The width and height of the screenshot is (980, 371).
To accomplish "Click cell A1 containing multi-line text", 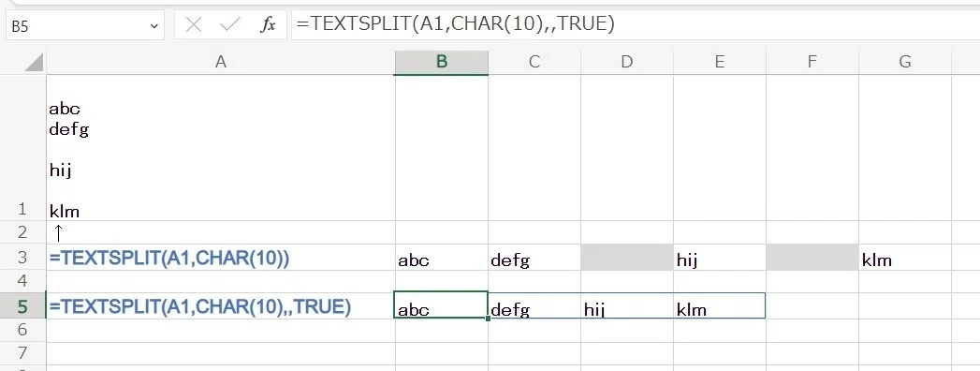I will [220, 148].
